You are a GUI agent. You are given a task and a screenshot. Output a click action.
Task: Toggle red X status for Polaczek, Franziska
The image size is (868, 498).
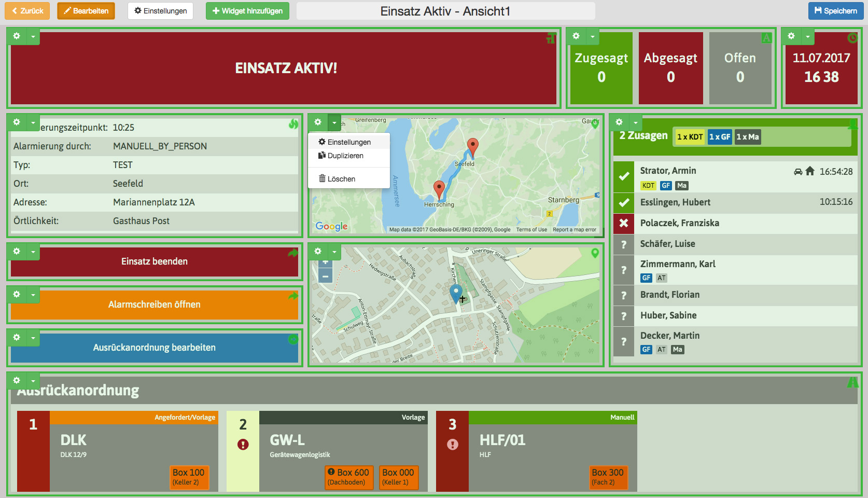tap(624, 223)
